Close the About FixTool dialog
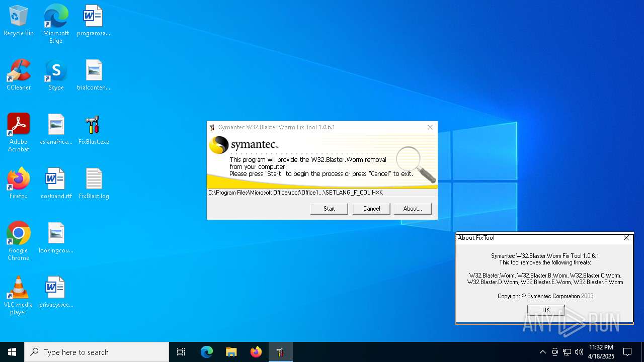The height and width of the screenshot is (362, 644). tap(626, 238)
